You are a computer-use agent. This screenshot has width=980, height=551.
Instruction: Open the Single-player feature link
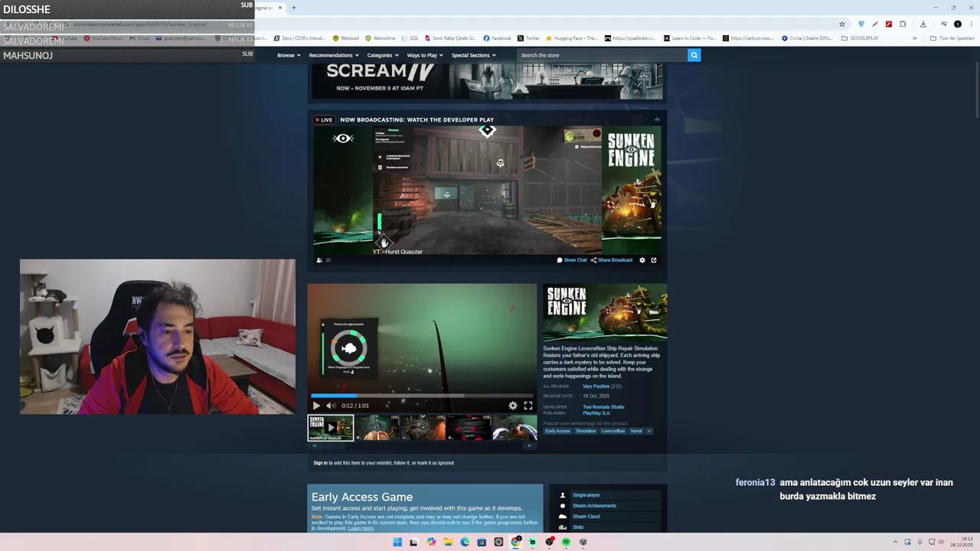(586, 495)
